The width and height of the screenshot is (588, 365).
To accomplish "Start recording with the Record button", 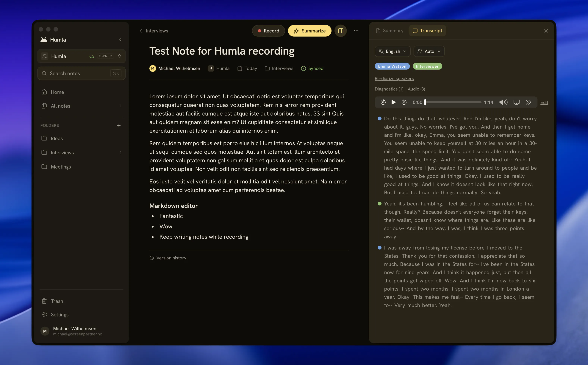I will (x=268, y=31).
